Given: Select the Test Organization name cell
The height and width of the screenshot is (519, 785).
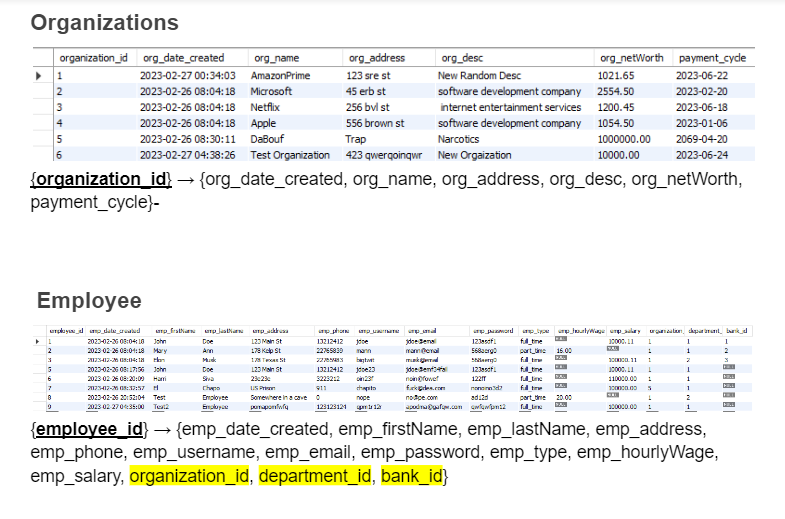Looking at the screenshot, I should tap(290, 155).
